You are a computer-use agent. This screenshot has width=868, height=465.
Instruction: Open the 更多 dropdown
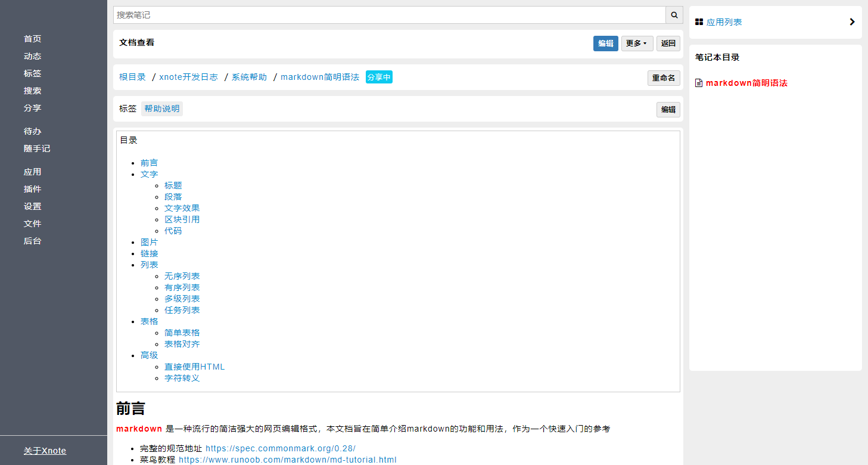click(636, 43)
